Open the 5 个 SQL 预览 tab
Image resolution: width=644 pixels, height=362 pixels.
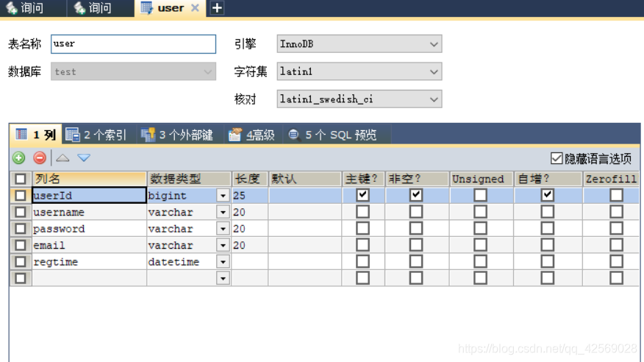tap(333, 135)
